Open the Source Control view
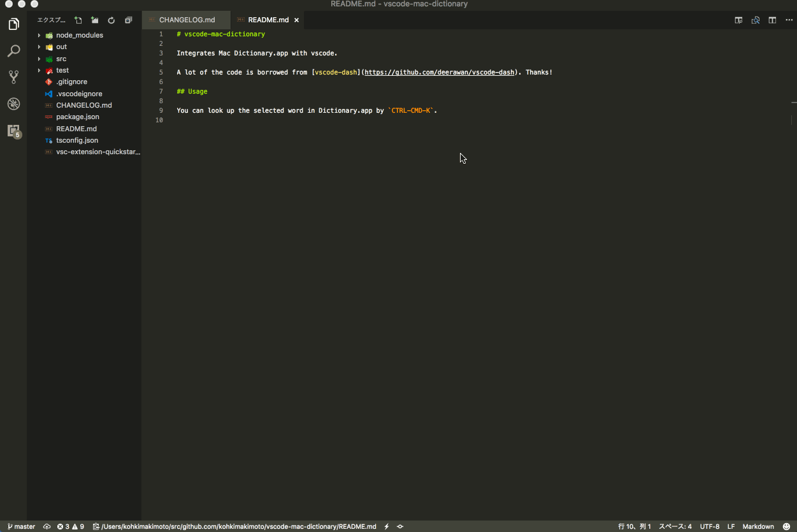797x532 pixels. [13, 77]
